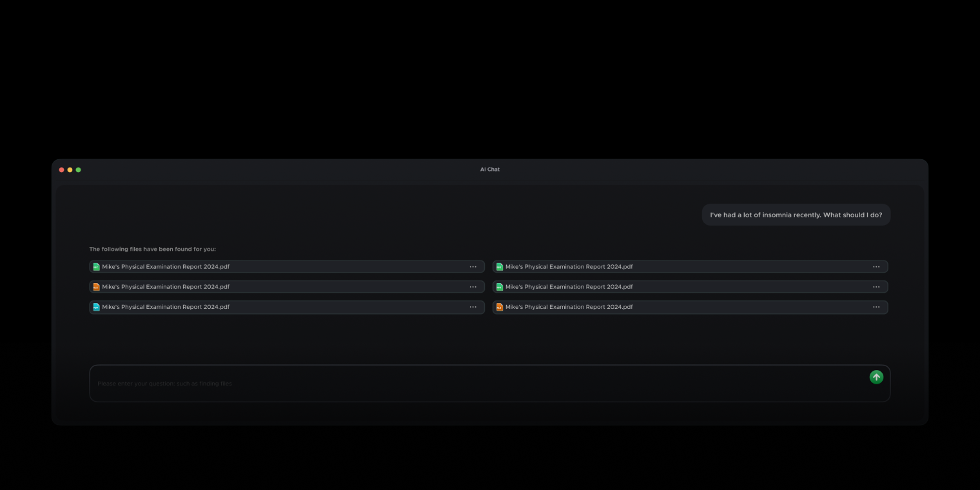The image size is (980, 490).
Task: Click the orange file icon in right column
Action: click(500, 307)
